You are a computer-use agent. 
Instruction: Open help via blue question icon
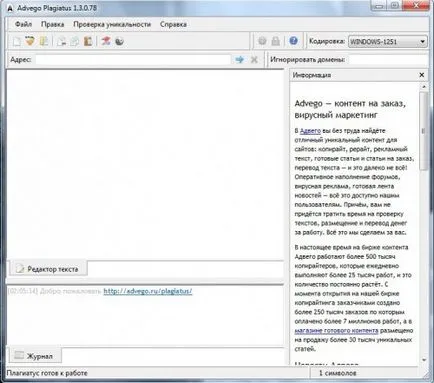click(x=293, y=41)
